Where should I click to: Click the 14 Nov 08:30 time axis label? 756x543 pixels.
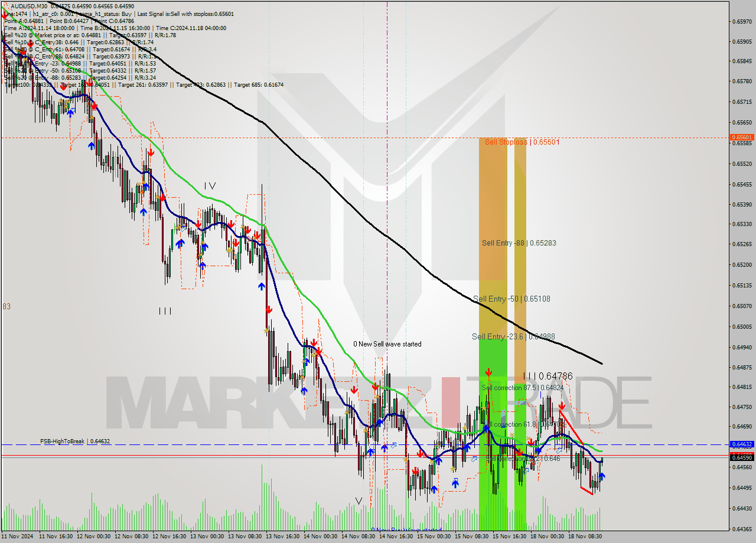click(359, 537)
